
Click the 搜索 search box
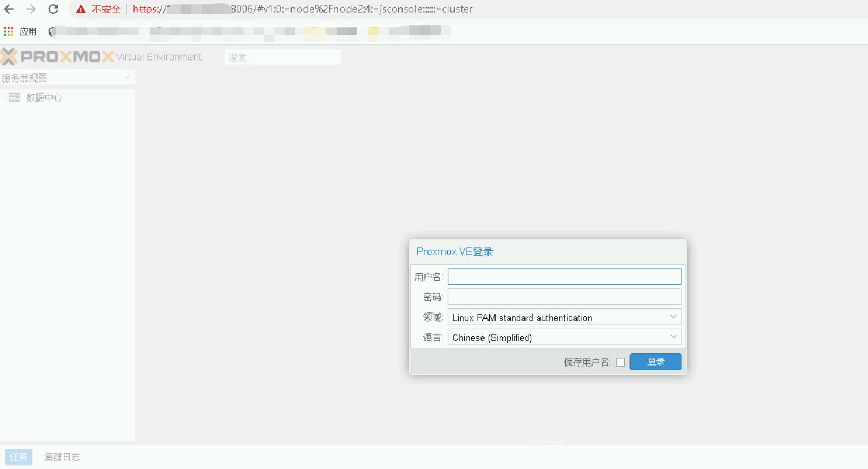point(282,57)
